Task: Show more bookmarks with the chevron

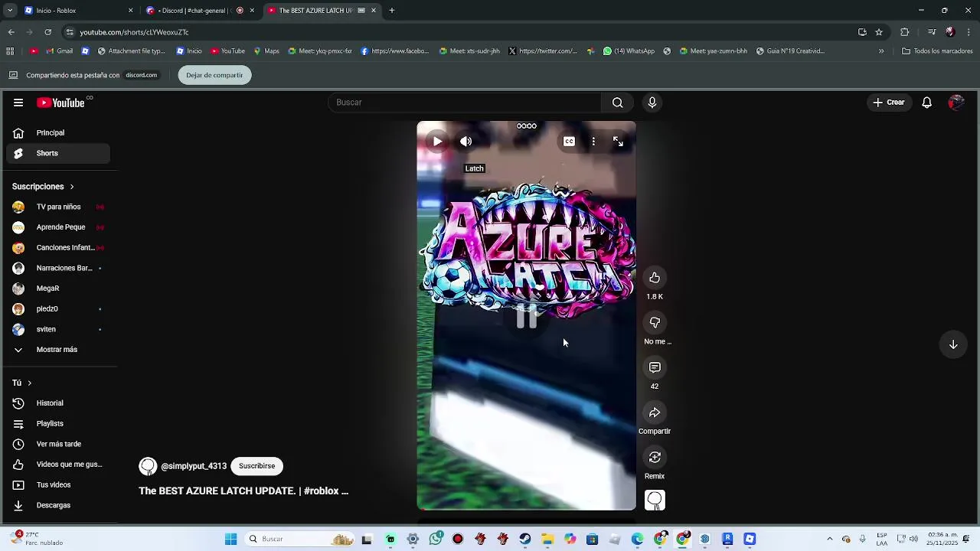Action: pos(881,51)
